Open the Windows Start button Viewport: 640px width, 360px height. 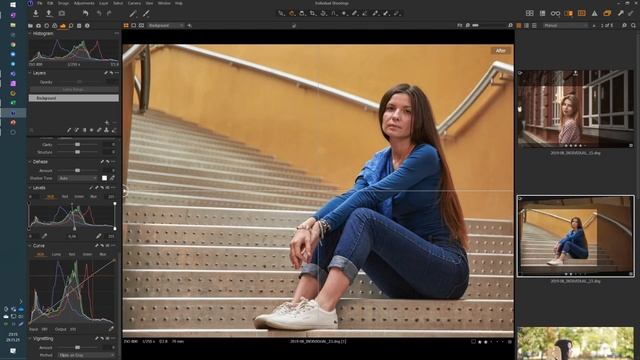13,4
